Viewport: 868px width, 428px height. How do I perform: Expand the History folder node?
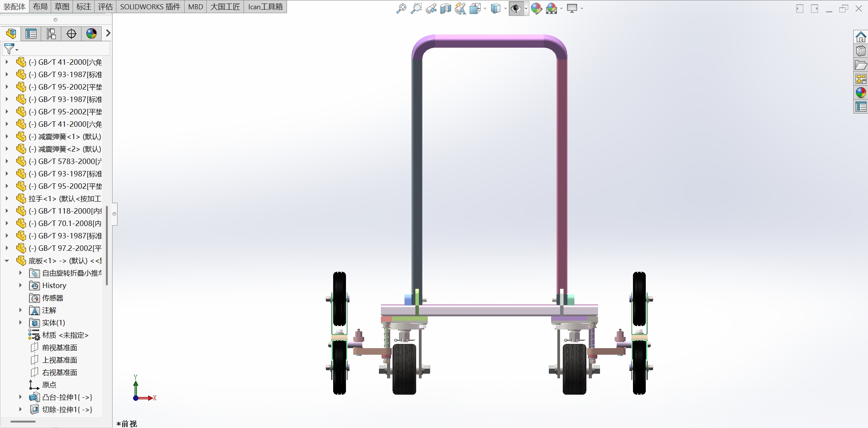[x=20, y=285]
